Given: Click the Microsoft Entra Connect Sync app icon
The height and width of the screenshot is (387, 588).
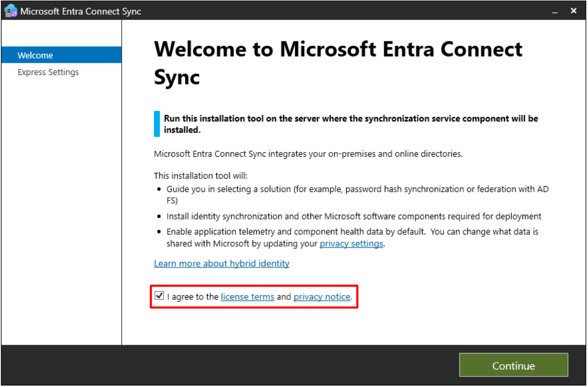Looking at the screenshot, I should (11, 11).
